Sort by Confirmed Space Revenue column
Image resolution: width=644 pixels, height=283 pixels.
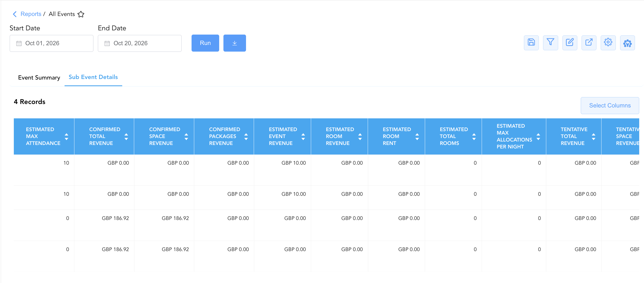[x=186, y=136]
